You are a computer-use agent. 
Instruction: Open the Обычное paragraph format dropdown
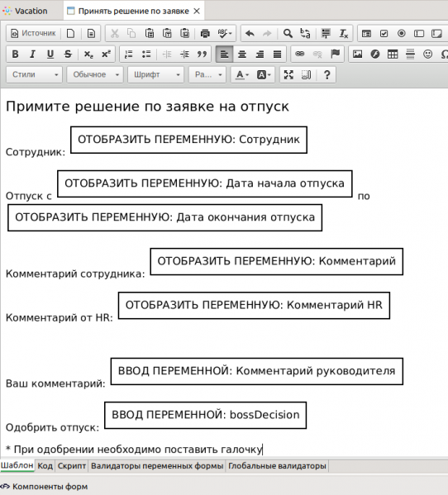[x=95, y=75]
